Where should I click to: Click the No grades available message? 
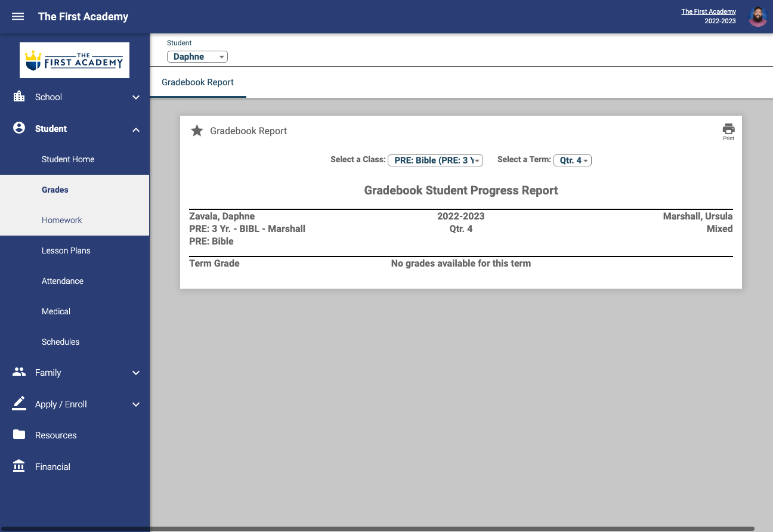point(461,263)
